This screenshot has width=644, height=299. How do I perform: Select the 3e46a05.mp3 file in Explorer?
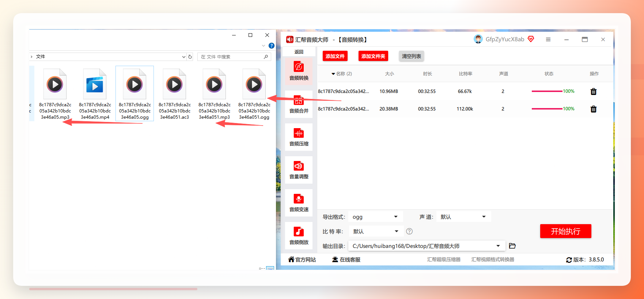coord(55,94)
